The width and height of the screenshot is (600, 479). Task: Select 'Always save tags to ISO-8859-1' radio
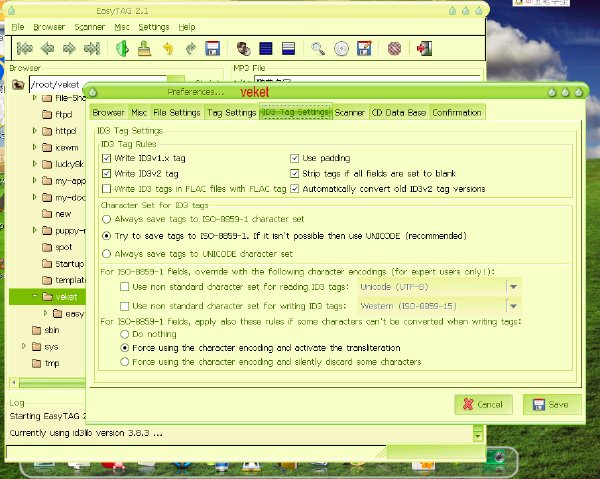tap(106, 219)
